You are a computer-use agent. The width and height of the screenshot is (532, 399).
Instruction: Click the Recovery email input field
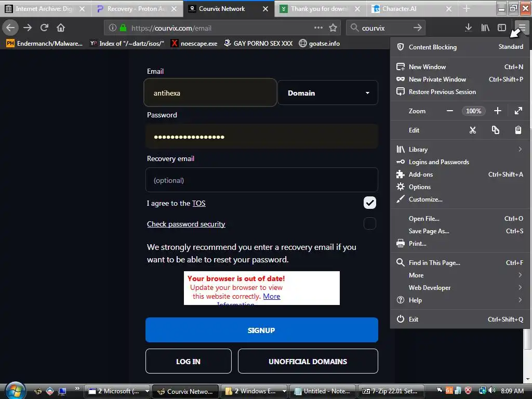[x=262, y=180]
